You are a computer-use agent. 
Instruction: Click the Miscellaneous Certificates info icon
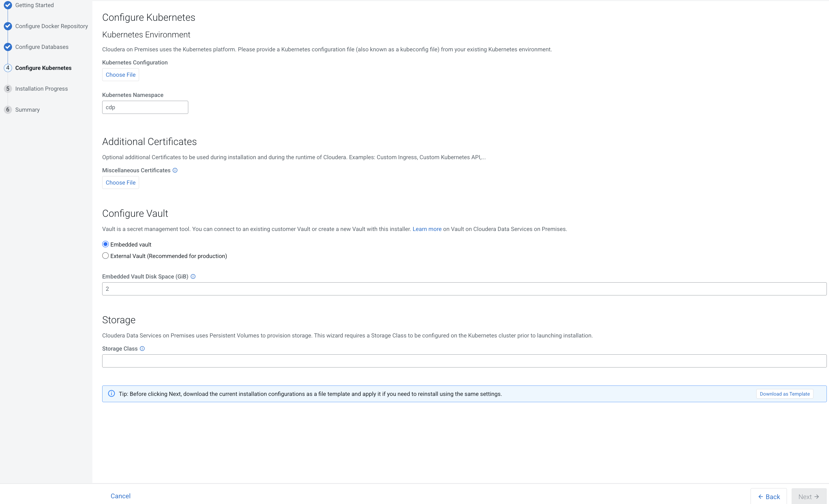pos(175,170)
